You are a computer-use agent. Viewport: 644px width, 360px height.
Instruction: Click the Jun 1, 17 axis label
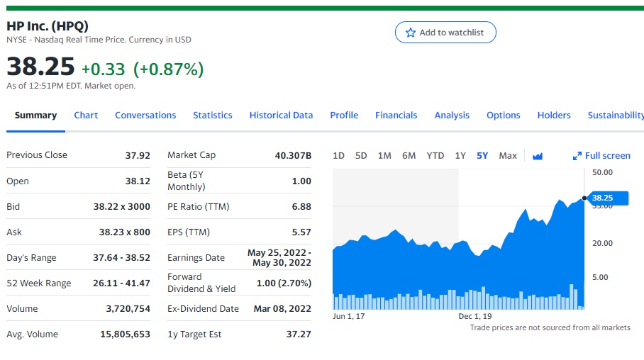pyautogui.click(x=349, y=317)
